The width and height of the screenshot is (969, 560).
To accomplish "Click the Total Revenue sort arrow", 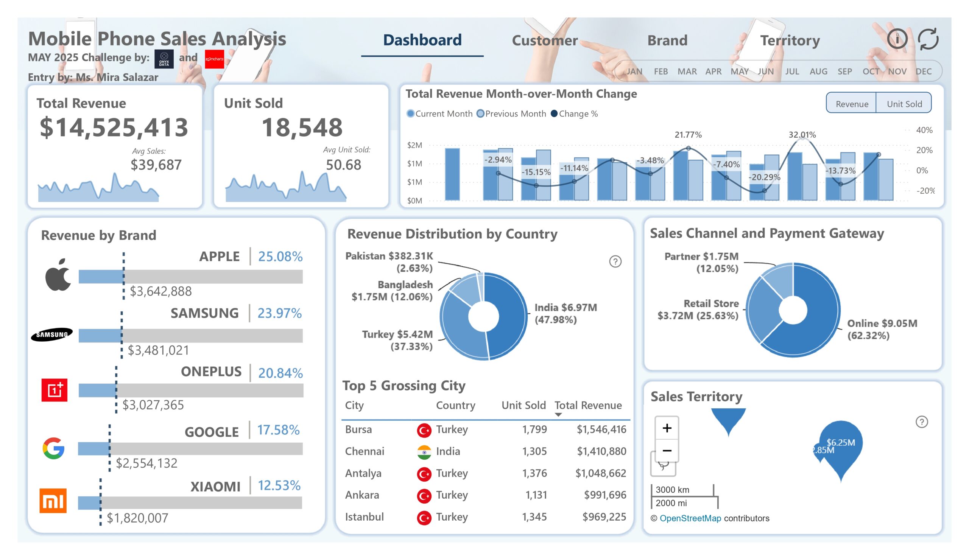I will coord(558,415).
